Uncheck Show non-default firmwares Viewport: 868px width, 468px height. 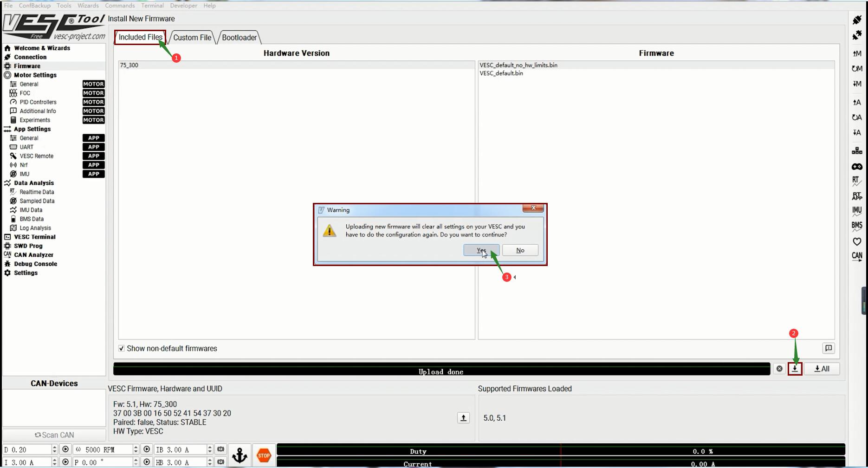[122, 349]
